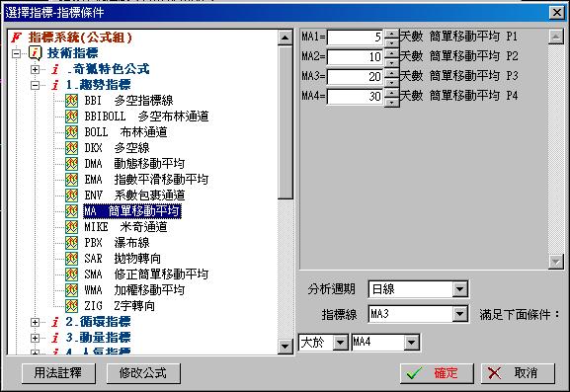This screenshot has width=570, height=392.
Task: Click the red i icon beside 奇狐特色公式
Action: pos(55,69)
